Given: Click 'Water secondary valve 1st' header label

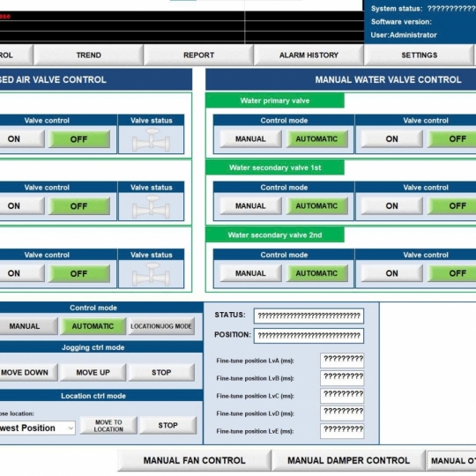Looking at the screenshot, I should (275, 167).
